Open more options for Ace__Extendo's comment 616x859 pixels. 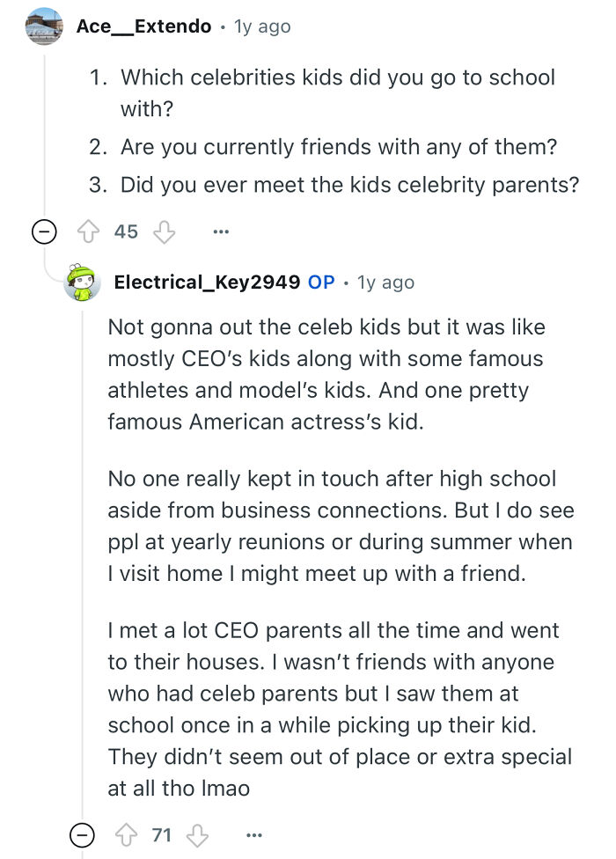tap(220, 231)
